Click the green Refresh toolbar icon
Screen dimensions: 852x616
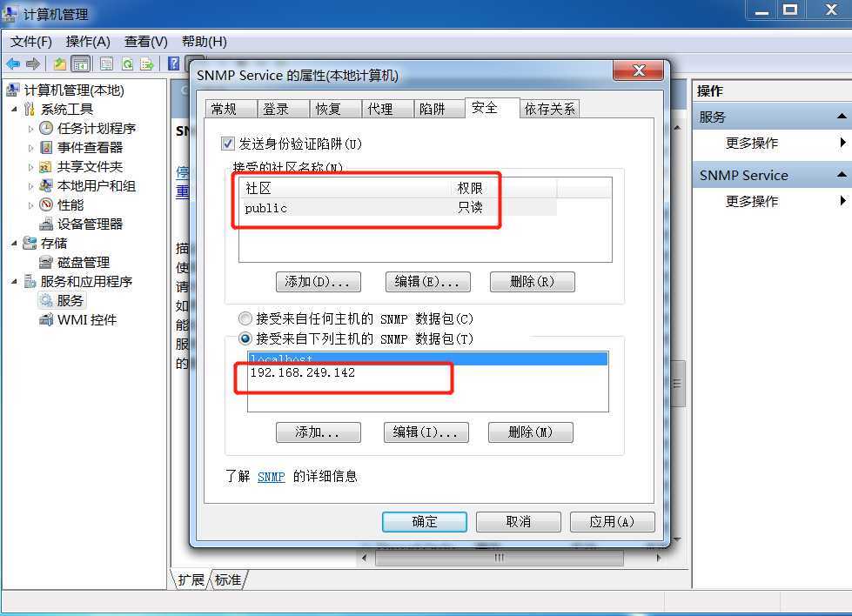tap(127, 64)
